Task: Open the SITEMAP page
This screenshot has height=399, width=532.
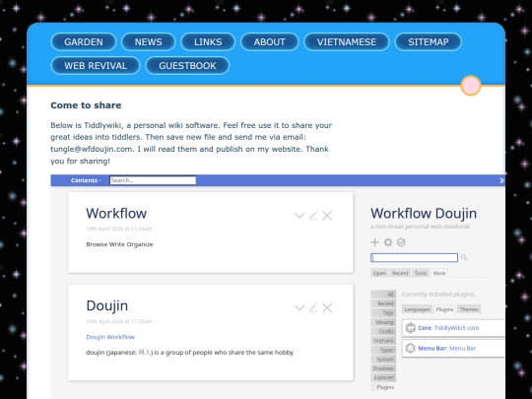Action: (x=429, y=41)
